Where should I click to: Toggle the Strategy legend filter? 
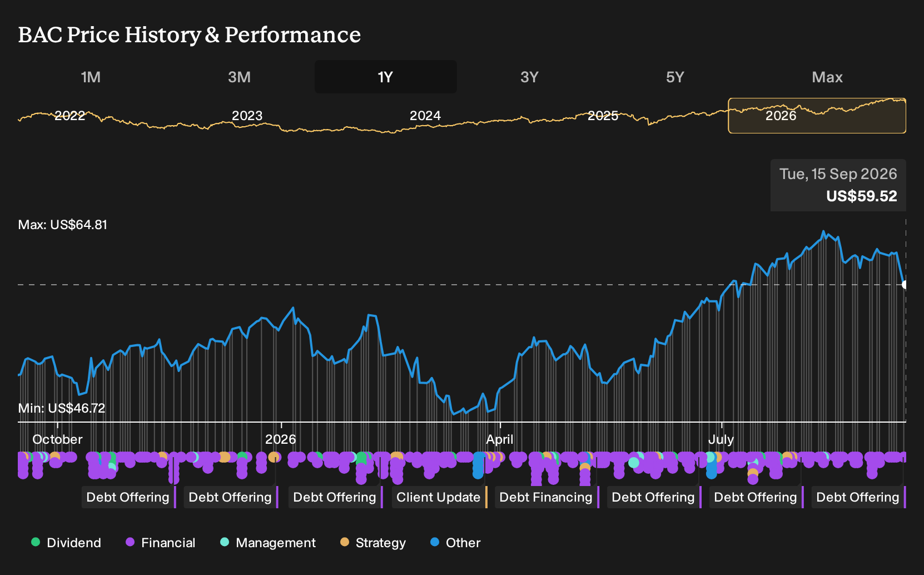(373, 543)
